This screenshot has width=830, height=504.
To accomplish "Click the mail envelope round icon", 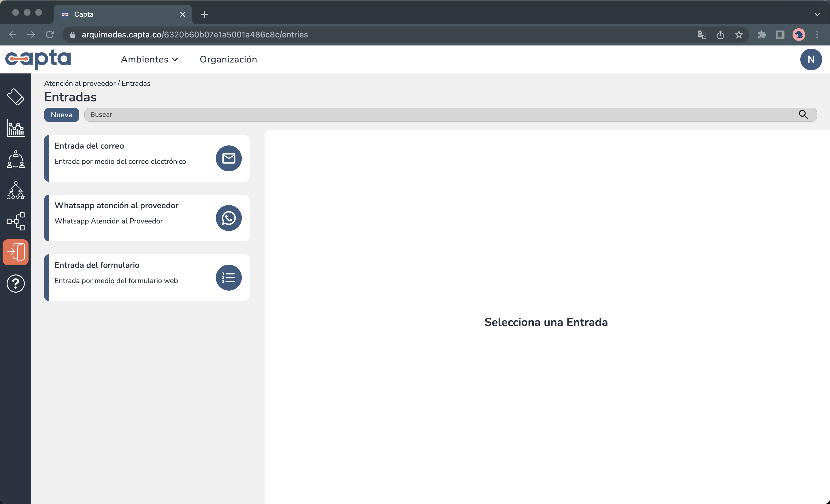I will pyautogui.click(x=228, y=158).
